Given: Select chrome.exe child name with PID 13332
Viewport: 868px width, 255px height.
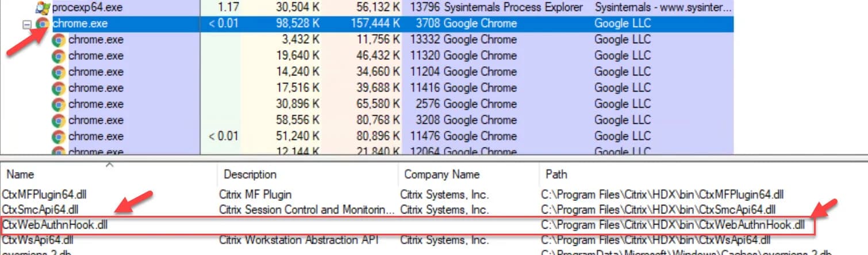Looking at the screenshot, I should pos(96,40).
